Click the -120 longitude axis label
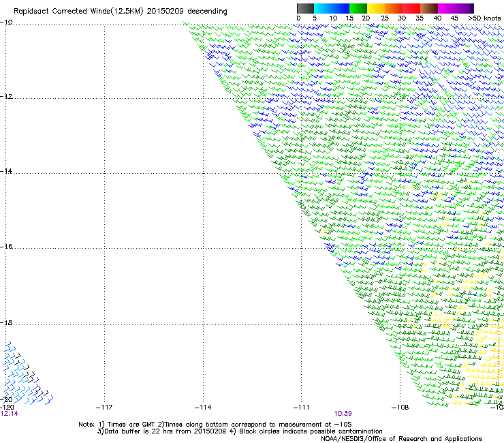504x443 pixels. 7,408
